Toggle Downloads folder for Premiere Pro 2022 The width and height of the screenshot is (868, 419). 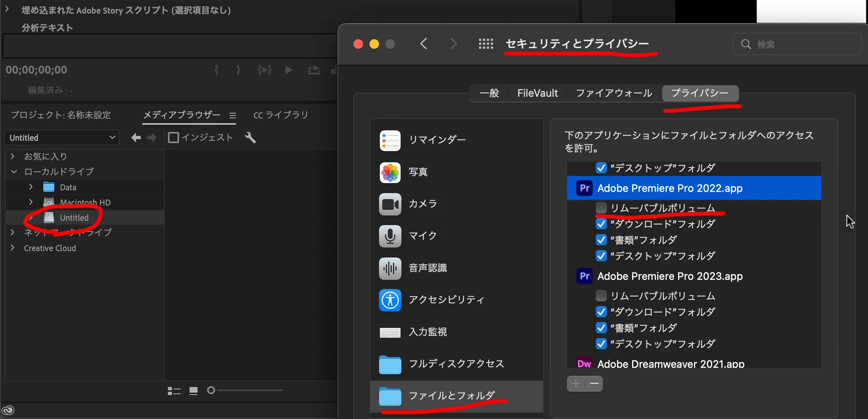point(601,224)
